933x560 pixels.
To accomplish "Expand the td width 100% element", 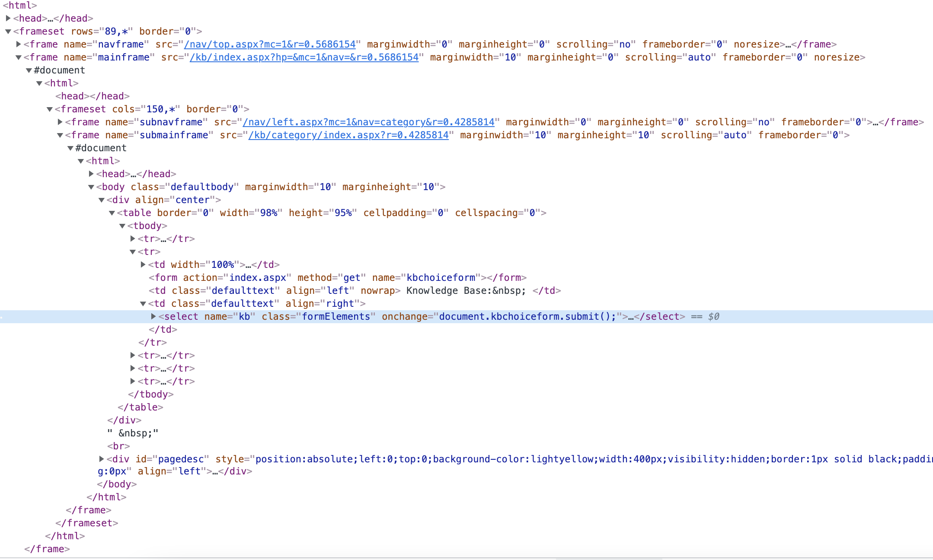I will pyautogui.click(x=143, y=264).
